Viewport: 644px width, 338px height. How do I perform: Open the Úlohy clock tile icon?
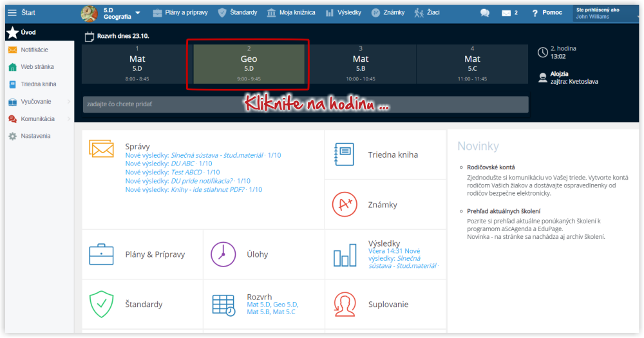pyautogui.click(x=223, y=254)
